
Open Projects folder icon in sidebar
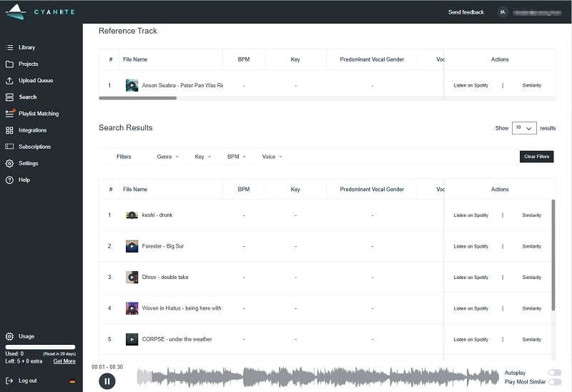pyautogui.click(x=9, y=64)
